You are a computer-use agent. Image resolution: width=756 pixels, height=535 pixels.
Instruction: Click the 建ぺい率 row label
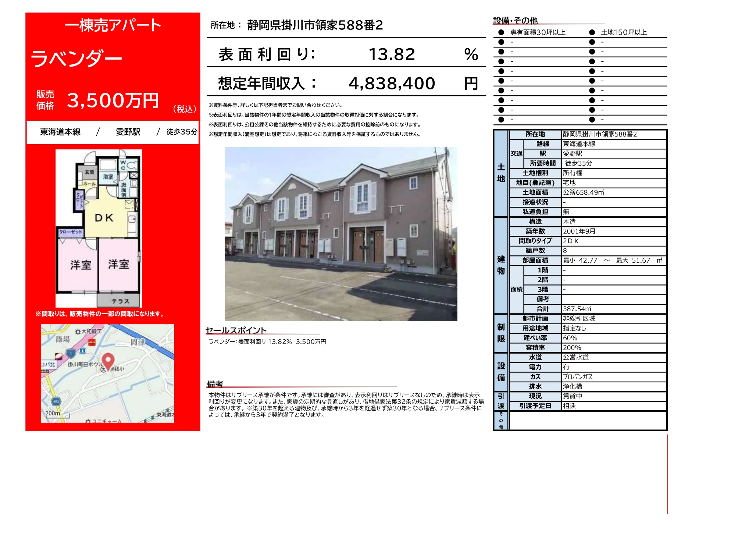[535, 338]
